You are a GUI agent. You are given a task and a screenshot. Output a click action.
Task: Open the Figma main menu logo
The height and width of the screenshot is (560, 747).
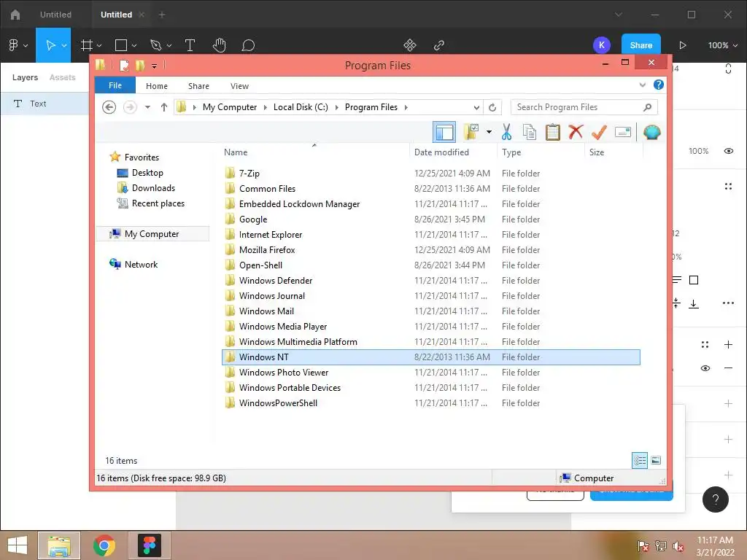(13, 45)
